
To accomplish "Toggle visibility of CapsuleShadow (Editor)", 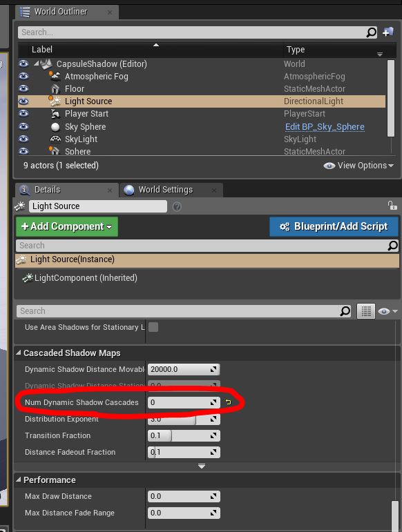I will 23,63.
